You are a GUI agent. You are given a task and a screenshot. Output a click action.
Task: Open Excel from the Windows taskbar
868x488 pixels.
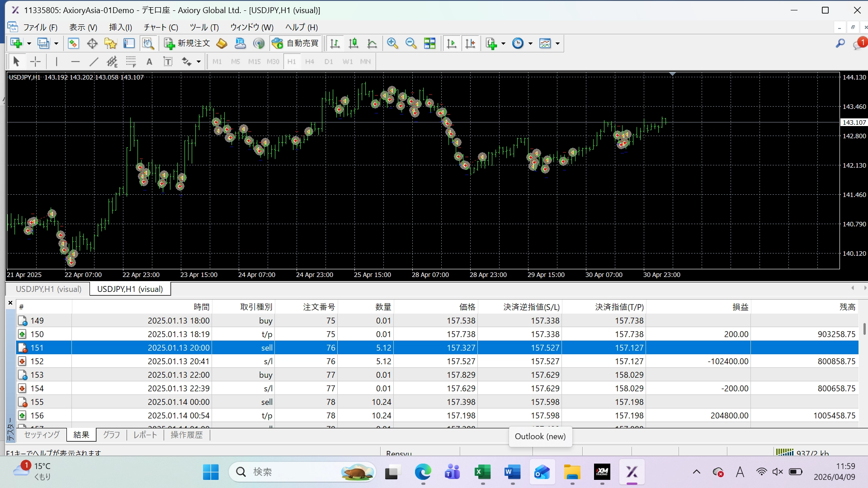(482, 473)
